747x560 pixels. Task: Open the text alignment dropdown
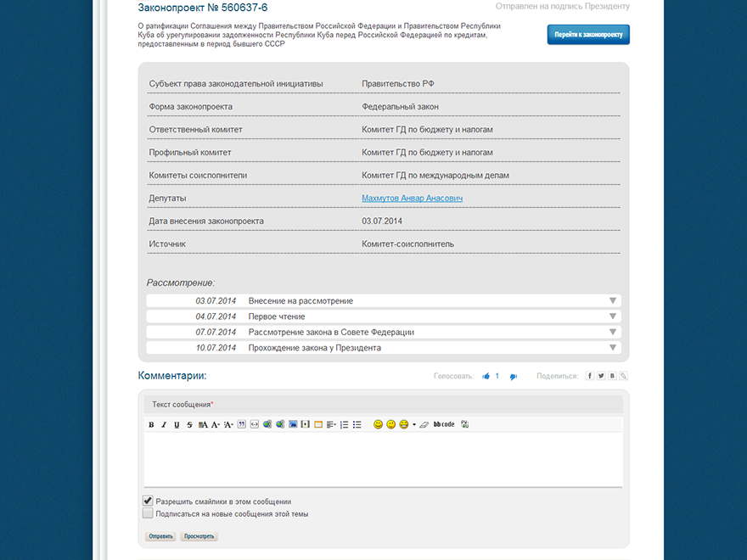[x=332, y=425]
